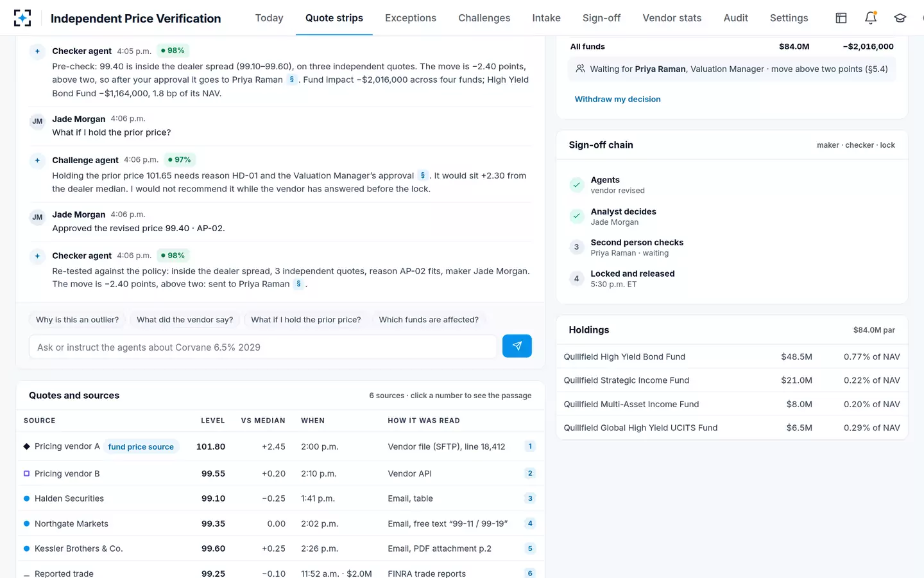
Task: Open the § reference after 'sent to Priya Raman'
Action: point(298,284)
